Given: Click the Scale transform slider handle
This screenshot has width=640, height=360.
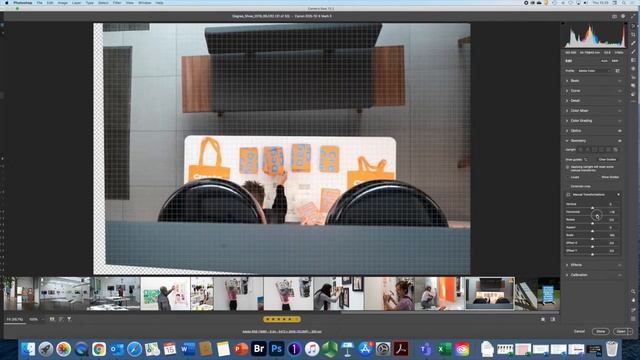Looking at the screenshot, I should click(x=593, y=239).
